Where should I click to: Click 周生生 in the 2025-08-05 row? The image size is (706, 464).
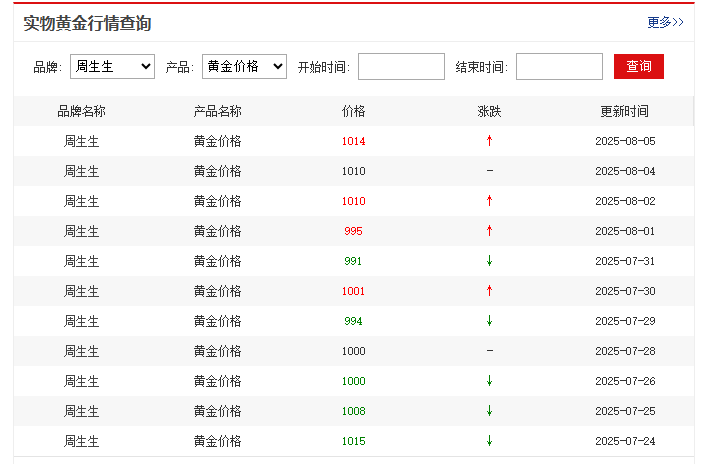(81, 141)
